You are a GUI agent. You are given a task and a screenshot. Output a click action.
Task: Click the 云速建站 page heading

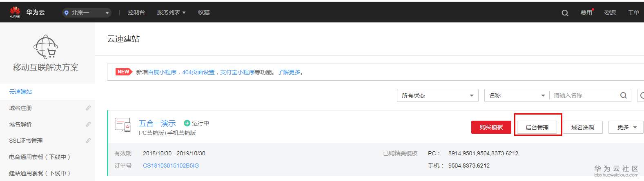tap(123, 39)
